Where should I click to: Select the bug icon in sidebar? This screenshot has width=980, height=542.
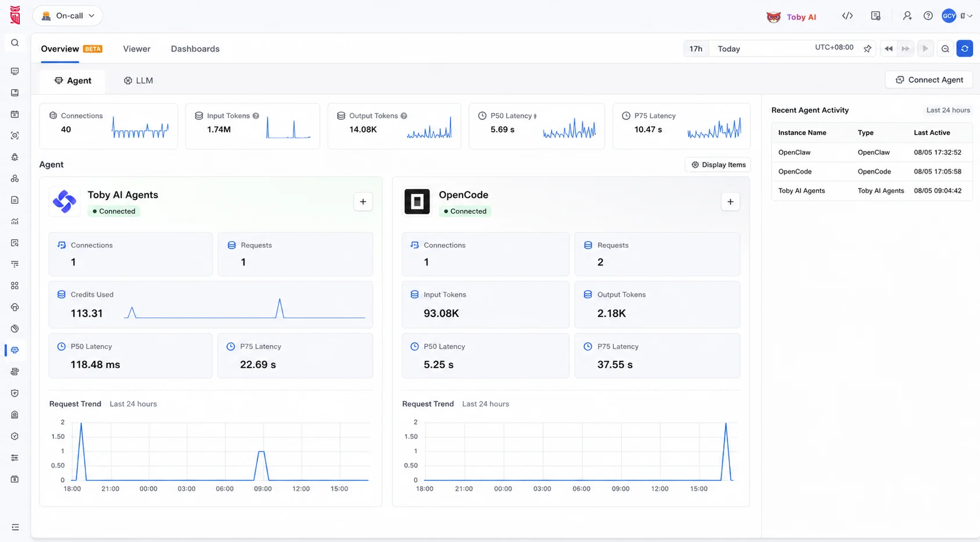[x=15, y=157]
